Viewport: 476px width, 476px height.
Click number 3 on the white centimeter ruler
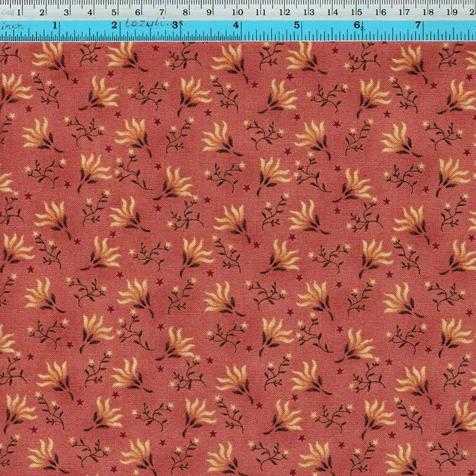[66, 12]
